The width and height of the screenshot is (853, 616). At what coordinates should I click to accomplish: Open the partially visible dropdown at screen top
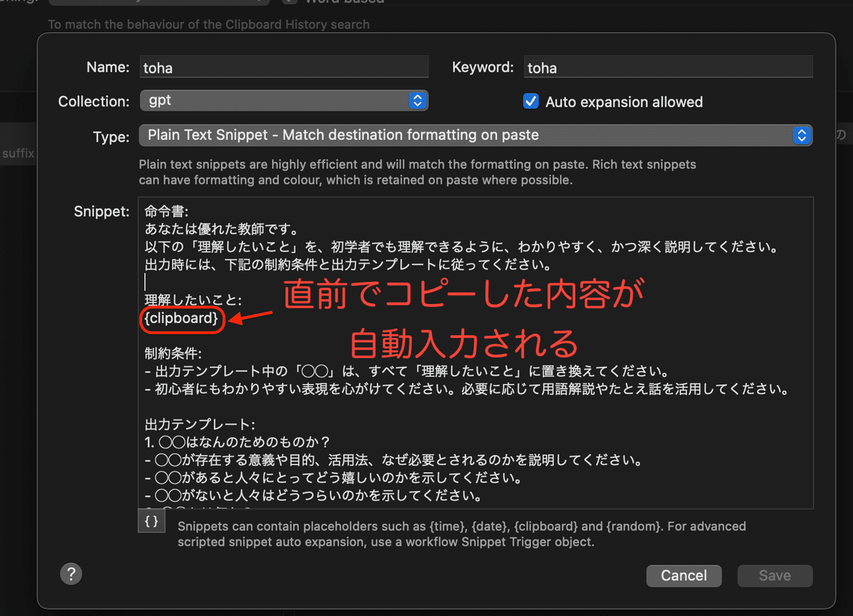pyautogui.click(x=158, y=1)
